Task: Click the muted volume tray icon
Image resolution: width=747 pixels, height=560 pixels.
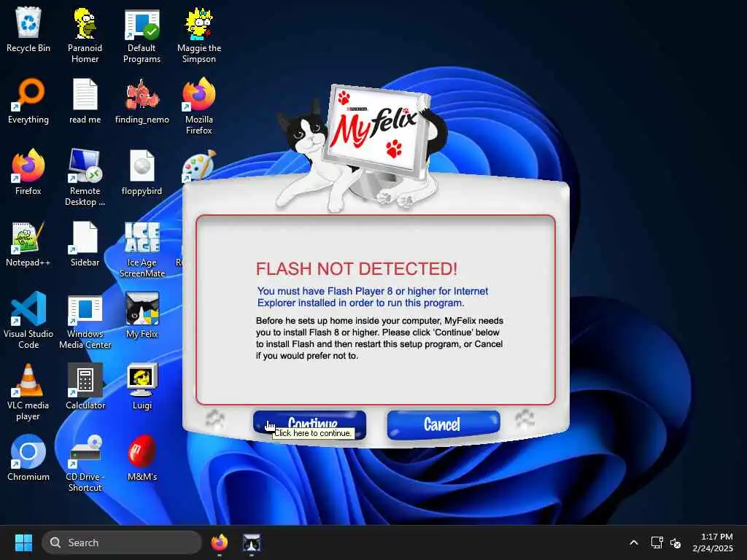Action: click(676, 542)
